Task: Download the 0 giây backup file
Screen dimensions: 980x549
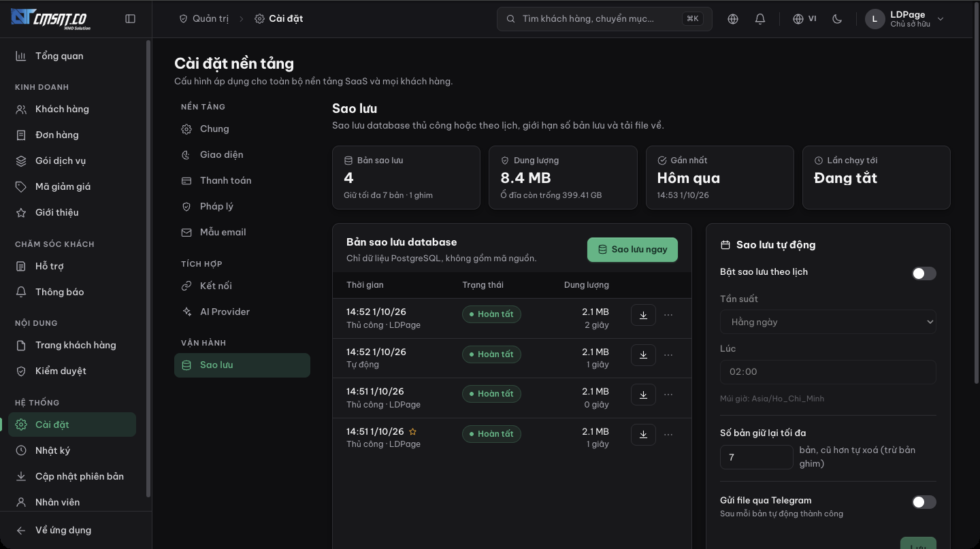Action: tap(643, 395)
